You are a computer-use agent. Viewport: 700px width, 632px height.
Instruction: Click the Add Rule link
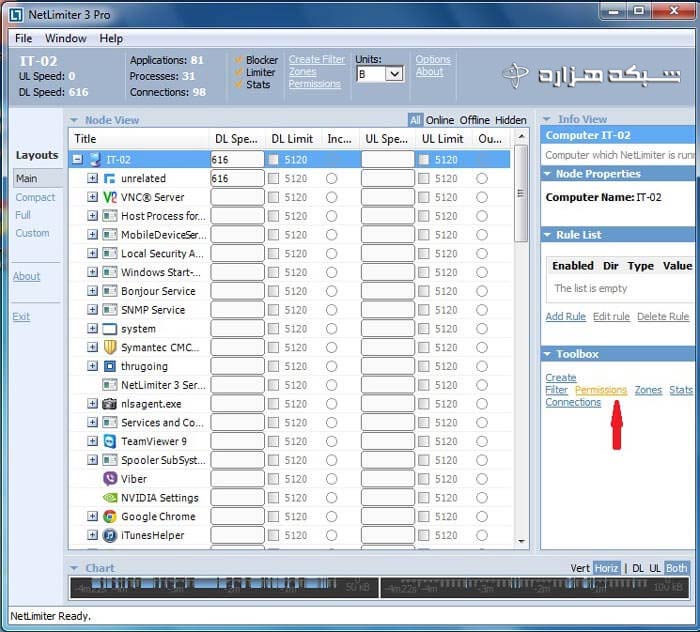pos(566,316)
